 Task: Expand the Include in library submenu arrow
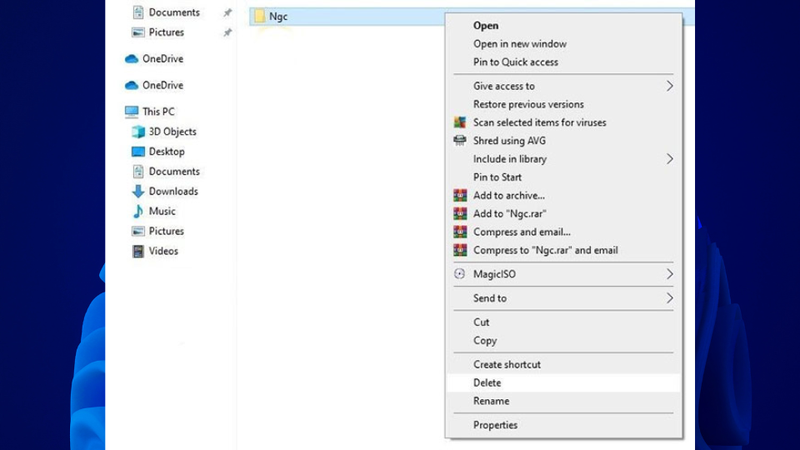(669, 159)
